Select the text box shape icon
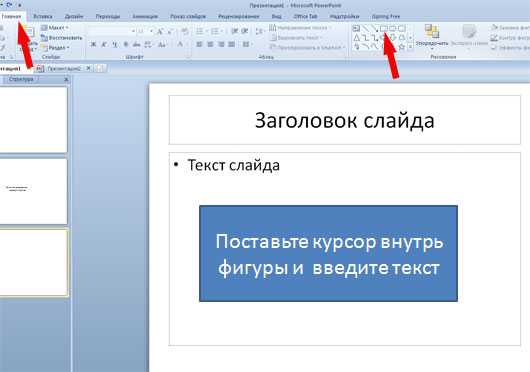The height and width of the screenshot is (372, 530). (x=356, y=28)
